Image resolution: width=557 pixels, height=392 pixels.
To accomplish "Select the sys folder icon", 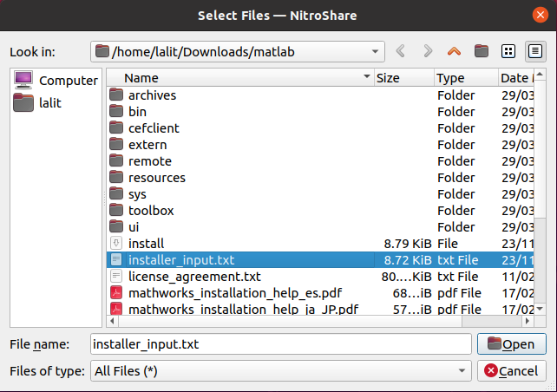I will [x=116, y=193].
